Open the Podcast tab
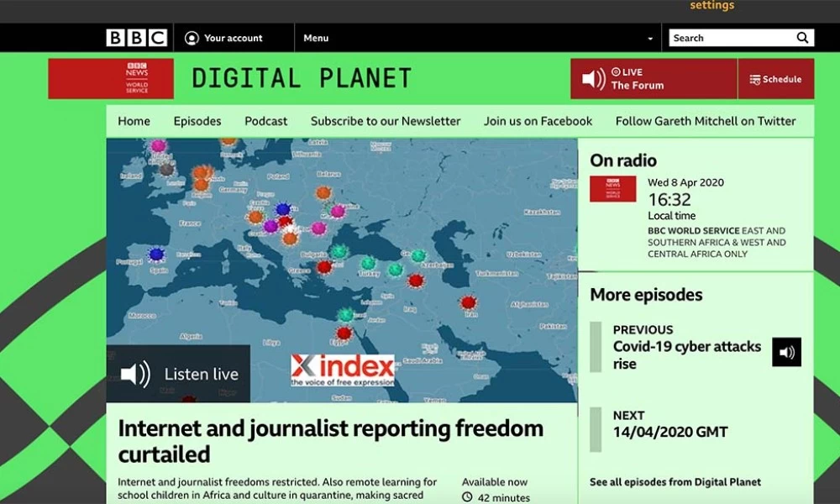This screenshot has width=840, height=504. 265,121
